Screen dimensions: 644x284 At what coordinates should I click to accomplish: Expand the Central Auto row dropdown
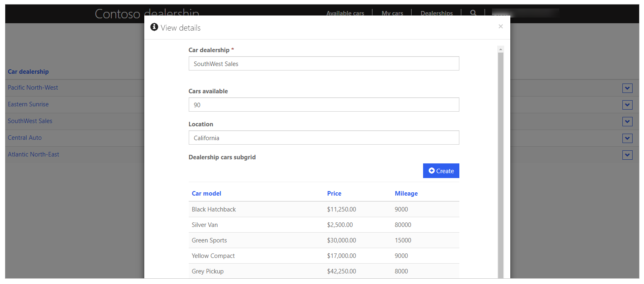(627, 138)
